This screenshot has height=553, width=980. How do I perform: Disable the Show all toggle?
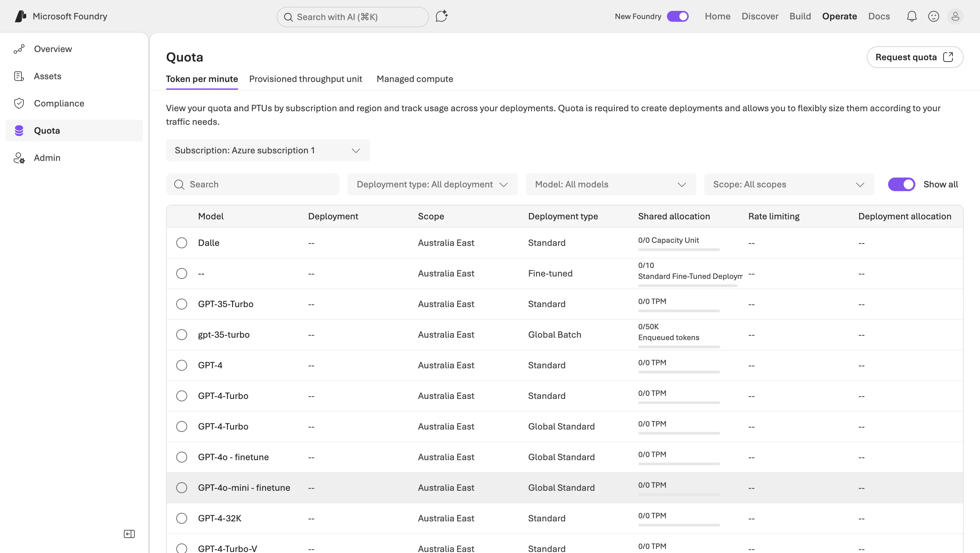pyautogui.click(x=901, y=184)
